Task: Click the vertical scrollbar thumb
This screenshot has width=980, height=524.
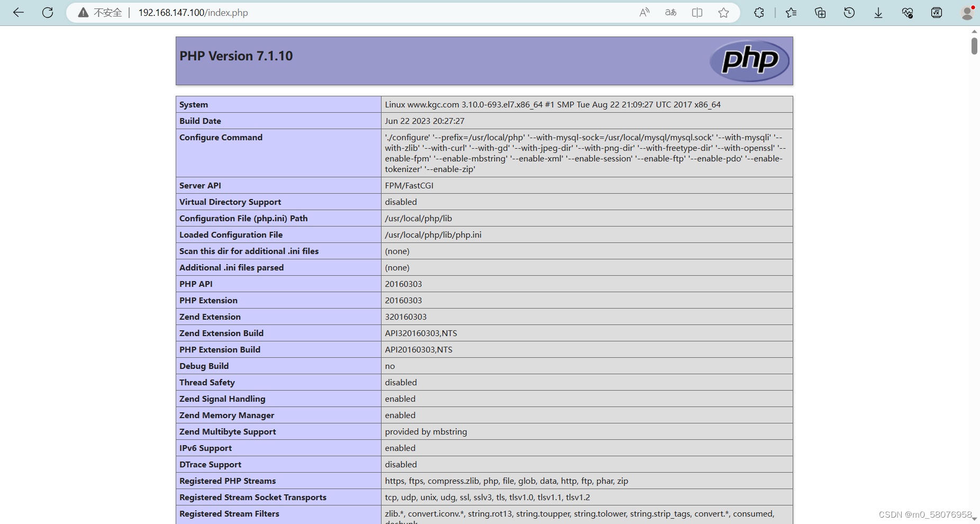Action: click(974, 46)
